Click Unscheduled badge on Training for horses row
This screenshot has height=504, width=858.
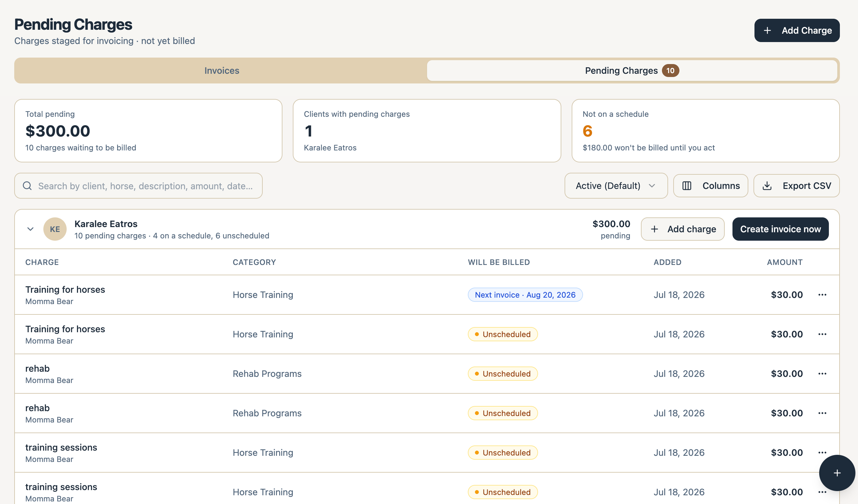(x=502, y=334)
